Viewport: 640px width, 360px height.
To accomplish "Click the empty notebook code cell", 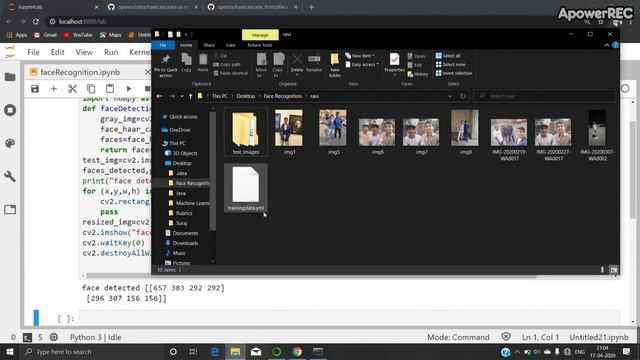I will coord(349,319).
